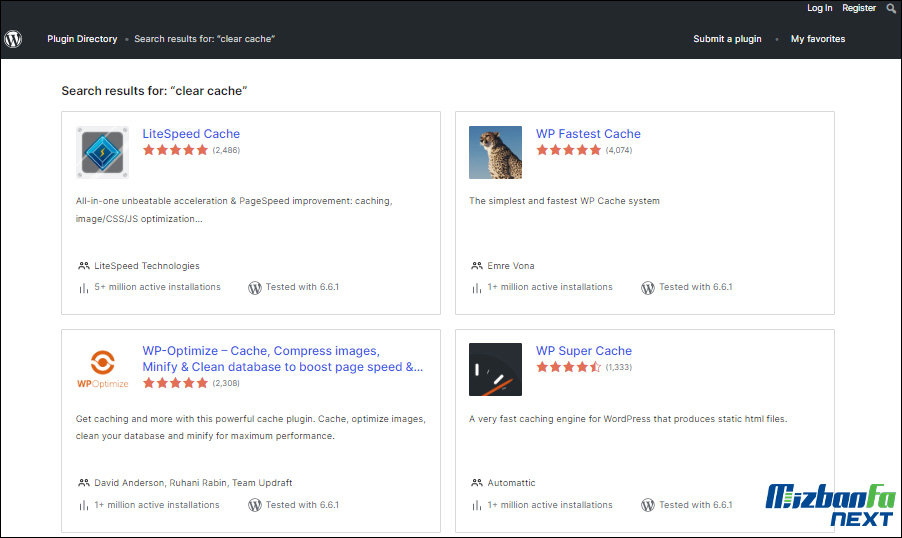
Task: Click the authors icon beside Emre Vona
Action: coord(477,266)
